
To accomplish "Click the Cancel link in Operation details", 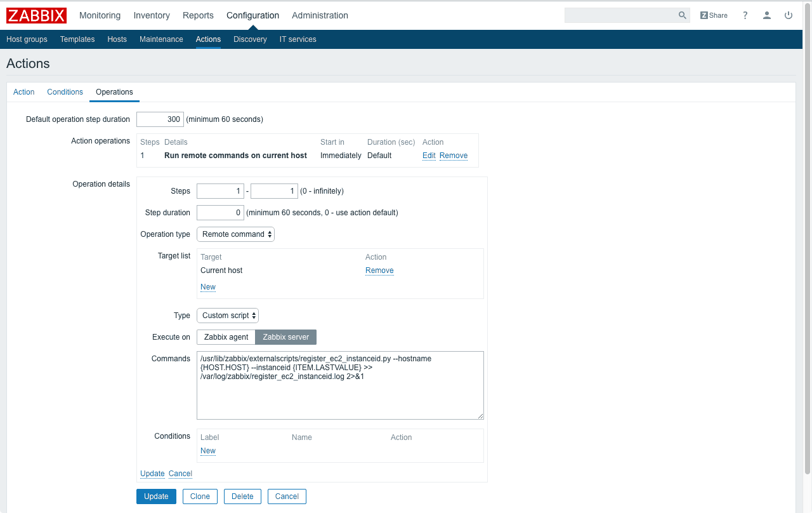I will coord(180,474).
